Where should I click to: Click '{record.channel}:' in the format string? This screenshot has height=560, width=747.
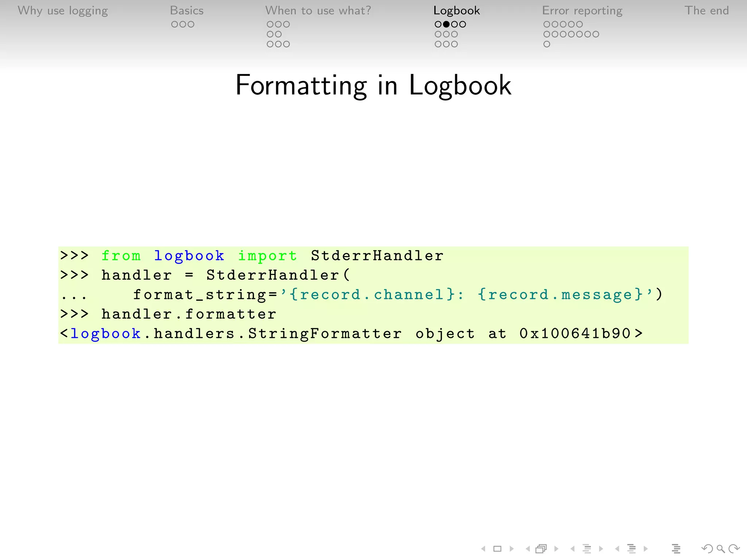click(x=377, y=295)
